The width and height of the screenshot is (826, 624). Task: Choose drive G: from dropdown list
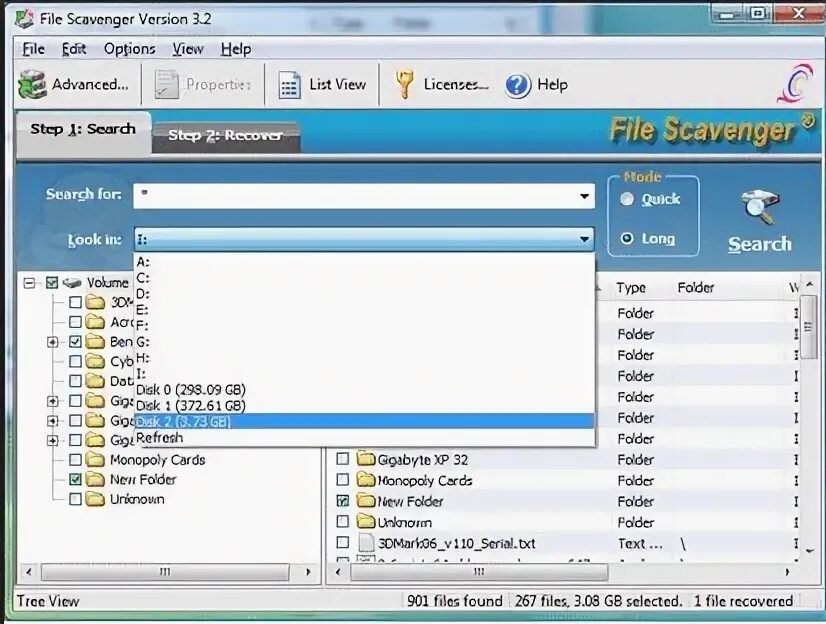point(365,342)
